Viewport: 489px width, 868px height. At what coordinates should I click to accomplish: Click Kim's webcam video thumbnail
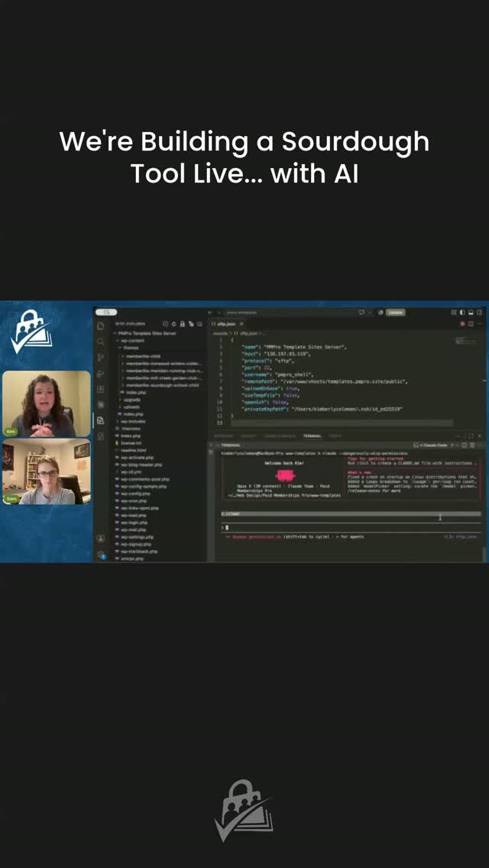coord(47,403)
